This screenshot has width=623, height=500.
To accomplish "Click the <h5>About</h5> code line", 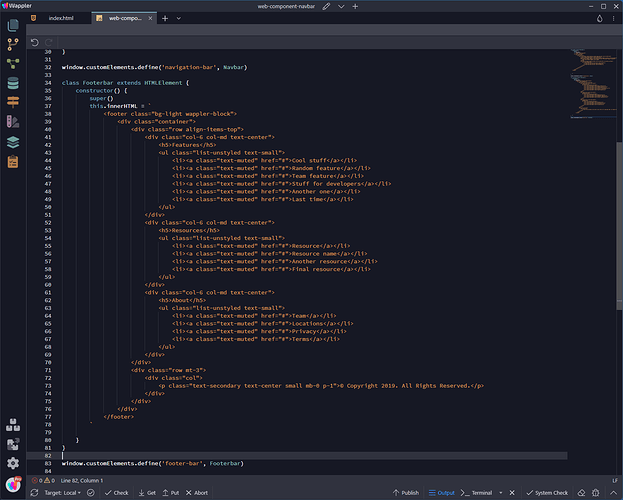I will tap(182, 300).
